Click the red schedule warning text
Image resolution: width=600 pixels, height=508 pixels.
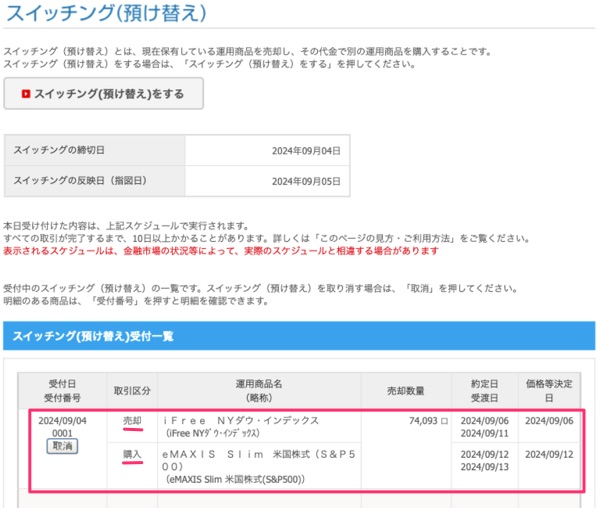(x=221, y=251)
